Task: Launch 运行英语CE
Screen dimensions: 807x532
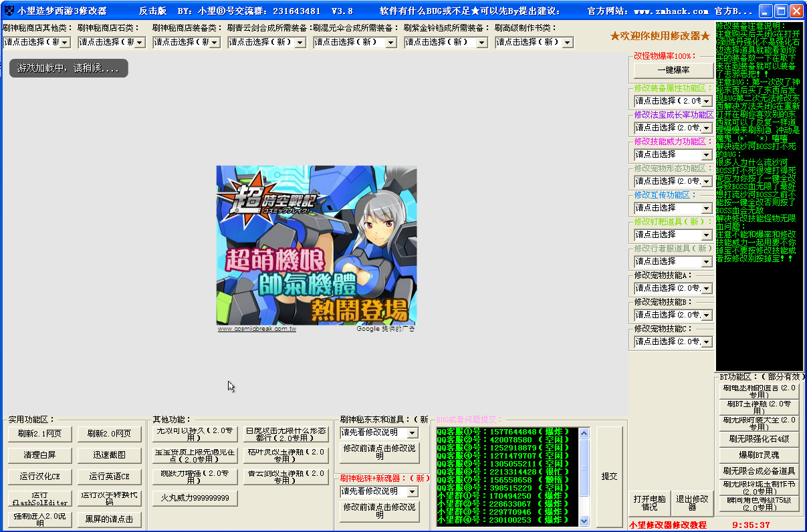Action: click(x=110, y=477)
